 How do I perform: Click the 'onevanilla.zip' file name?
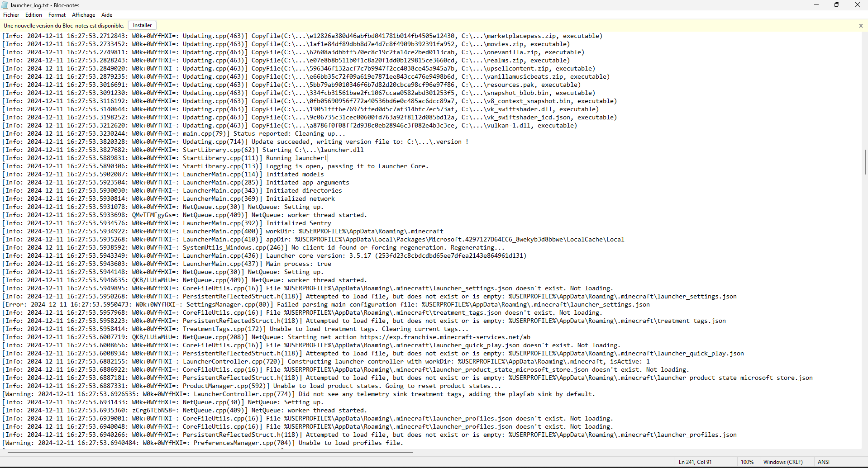click(x=512, y=52)
